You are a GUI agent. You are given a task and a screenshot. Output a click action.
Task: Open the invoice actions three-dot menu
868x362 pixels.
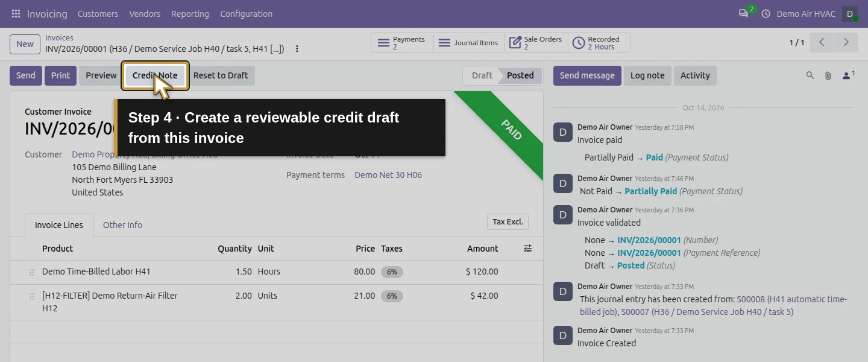(297, 49)
